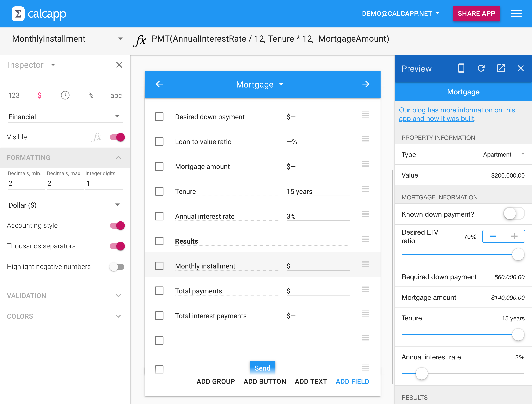
Task: Enable Highlight negative numbers switch
Action: pos(117,267)
